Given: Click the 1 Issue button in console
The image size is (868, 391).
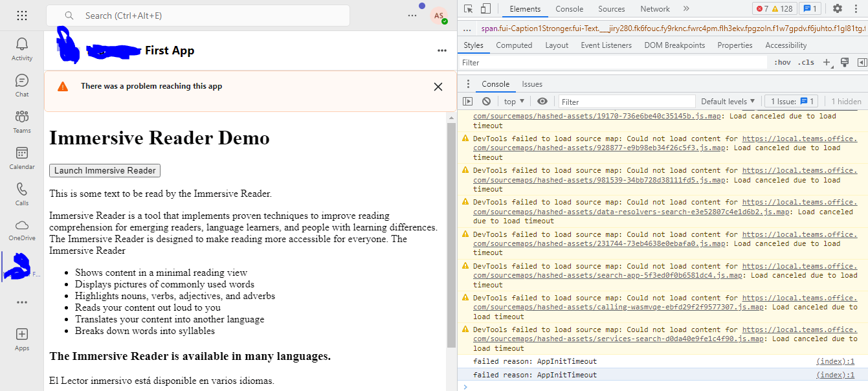Looking at the screenshot, I should coord(792,102).
